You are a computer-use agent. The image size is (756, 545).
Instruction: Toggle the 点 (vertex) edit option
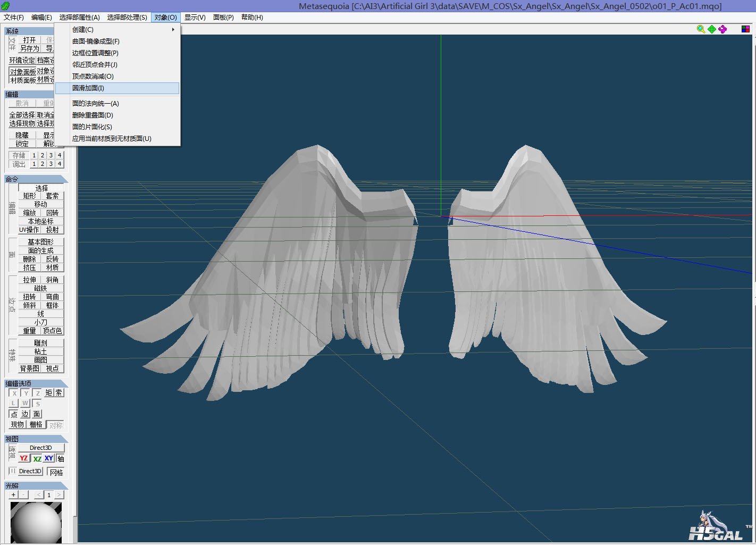[14, 414]
